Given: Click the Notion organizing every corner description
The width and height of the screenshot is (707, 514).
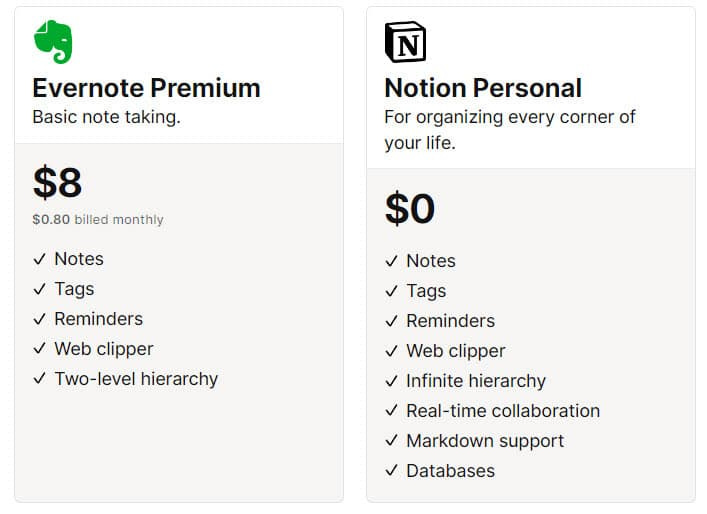Looking at the screenshot, I should (x=510, y=130).
